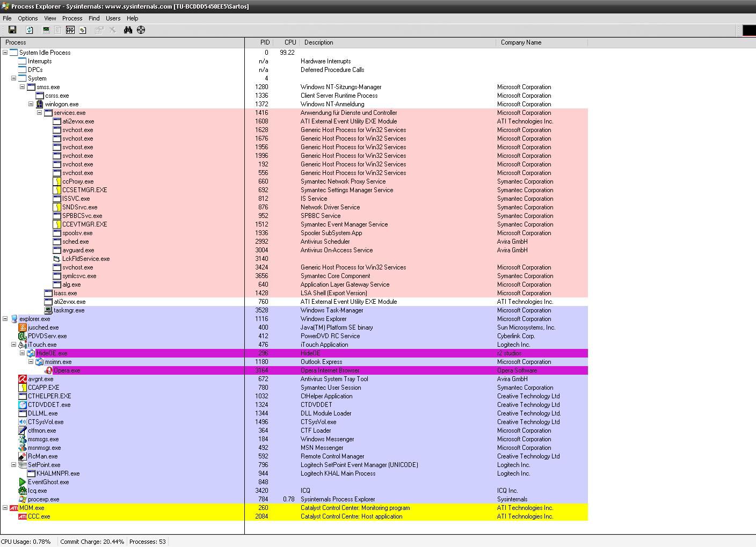Screen dimensions: 756x547
Task: Click the View DLLs/Handles toolbar icon
Action: tap(83, 30)
